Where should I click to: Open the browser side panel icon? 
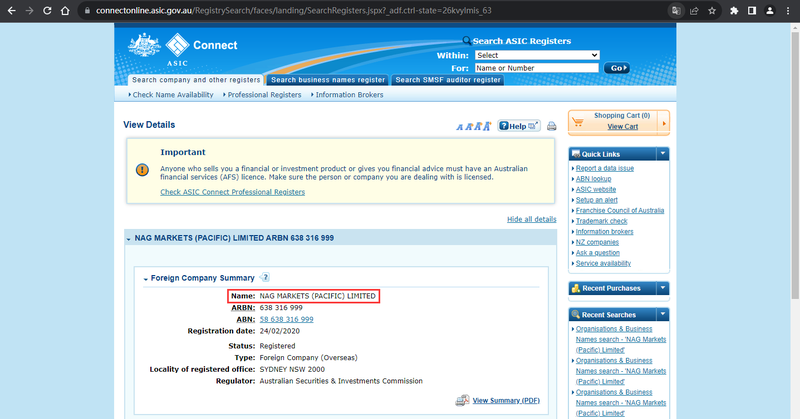tap(752, 11)
